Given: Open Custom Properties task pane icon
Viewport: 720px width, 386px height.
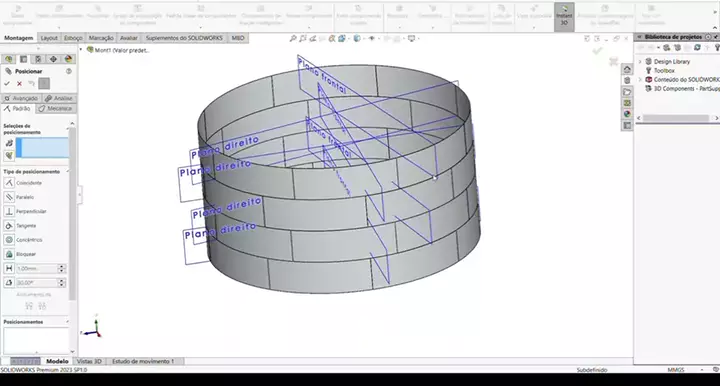Looking at the screenshot, I should click(627, 125).
